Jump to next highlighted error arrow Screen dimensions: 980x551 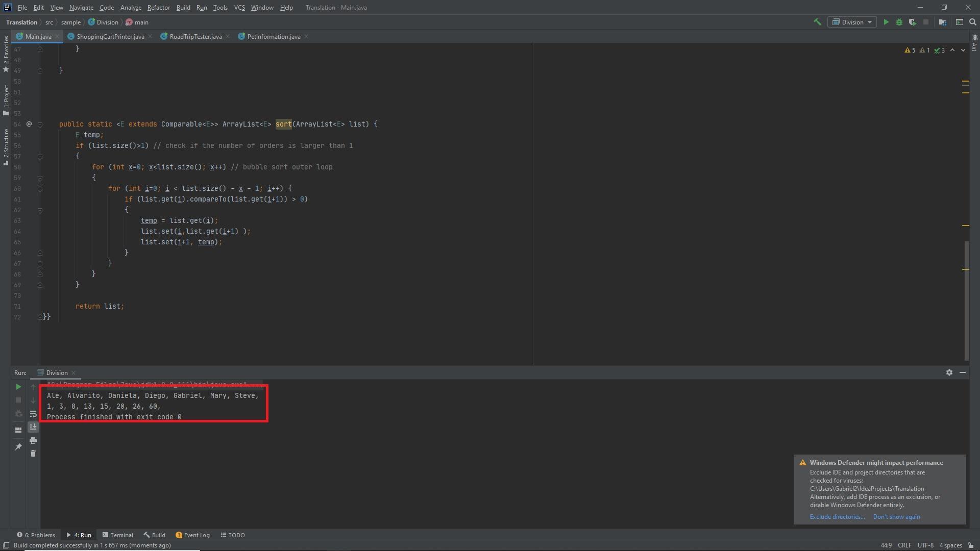(963, 50)
